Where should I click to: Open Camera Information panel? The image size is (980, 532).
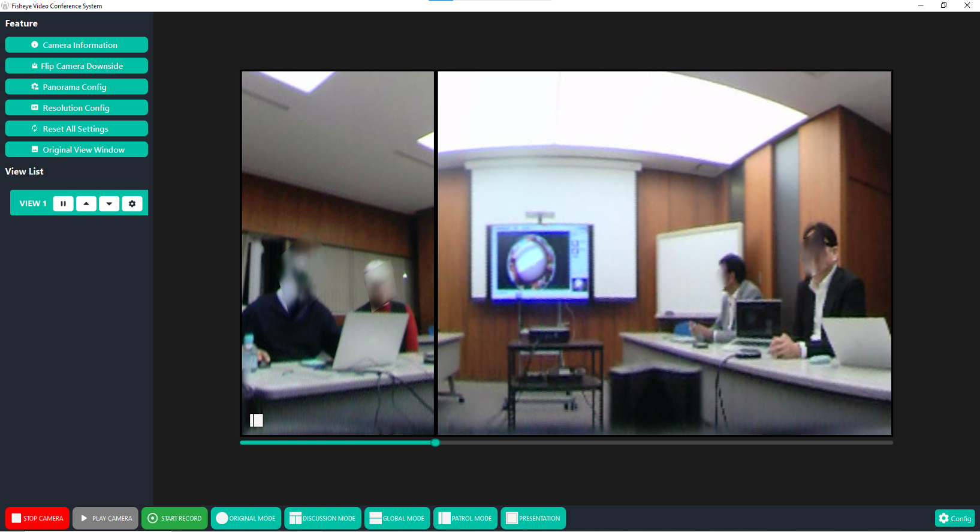[76, 45]
